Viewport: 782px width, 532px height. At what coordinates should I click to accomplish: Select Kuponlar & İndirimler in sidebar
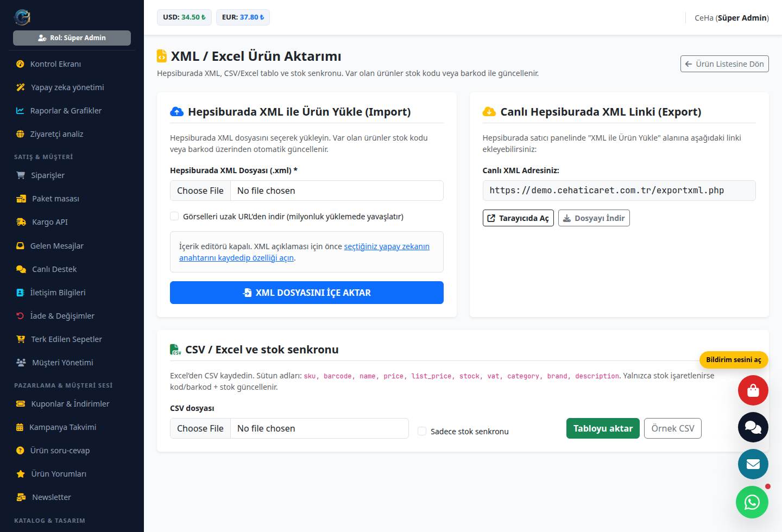(x=72, y=404)
